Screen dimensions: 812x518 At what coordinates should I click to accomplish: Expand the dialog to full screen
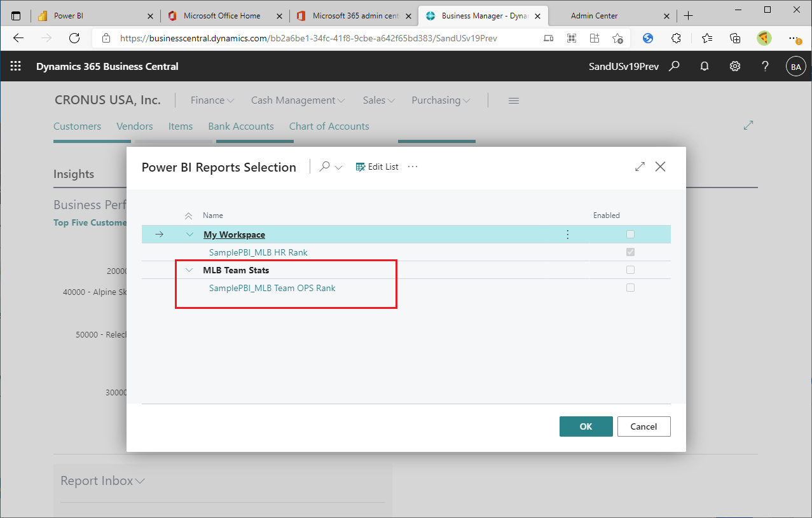[640, 167]
